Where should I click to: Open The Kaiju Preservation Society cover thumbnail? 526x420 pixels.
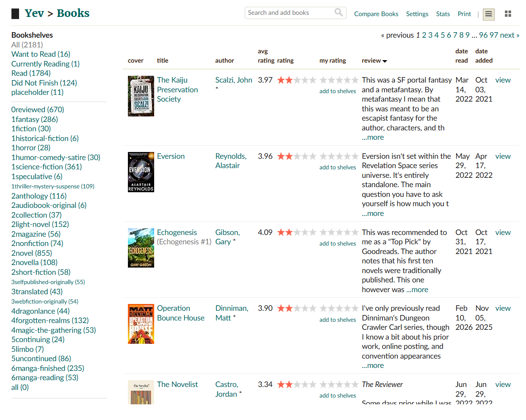[x=141, y=96]
